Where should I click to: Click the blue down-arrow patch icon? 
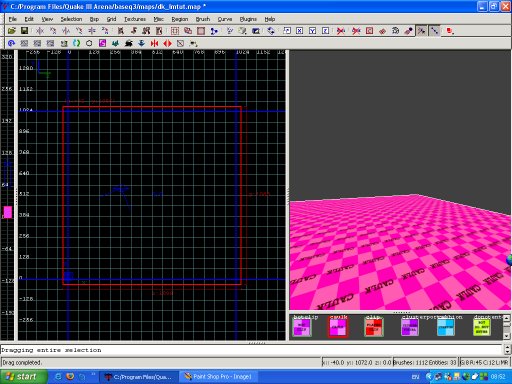141,43
